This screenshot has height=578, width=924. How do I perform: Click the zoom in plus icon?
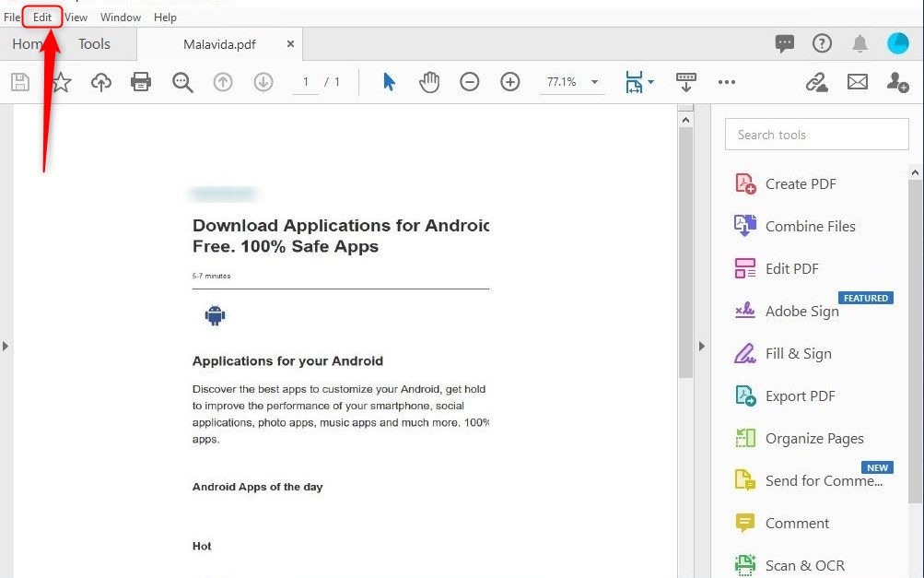[510, 82]
